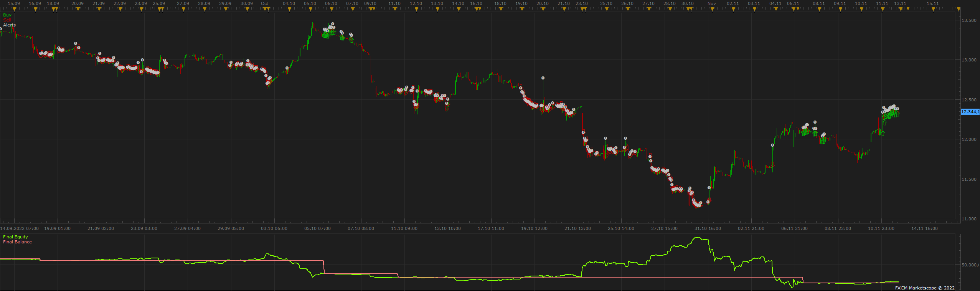
Task: Select the 19.09 01:00 time axis label
Action: tap(58, 228)
